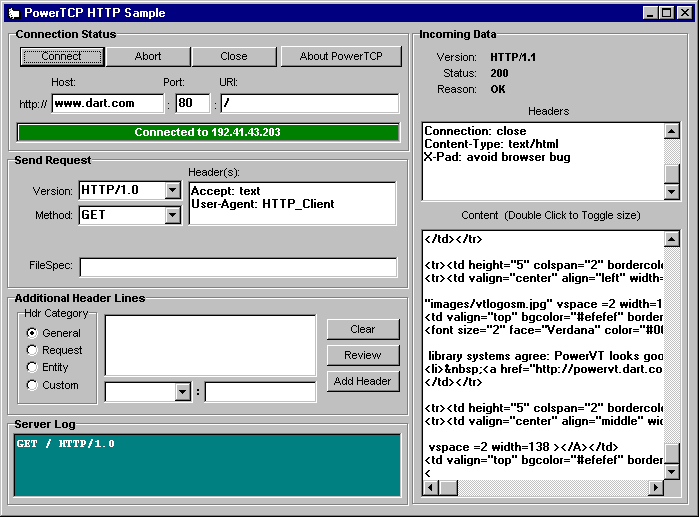Click the Review button

363,355
